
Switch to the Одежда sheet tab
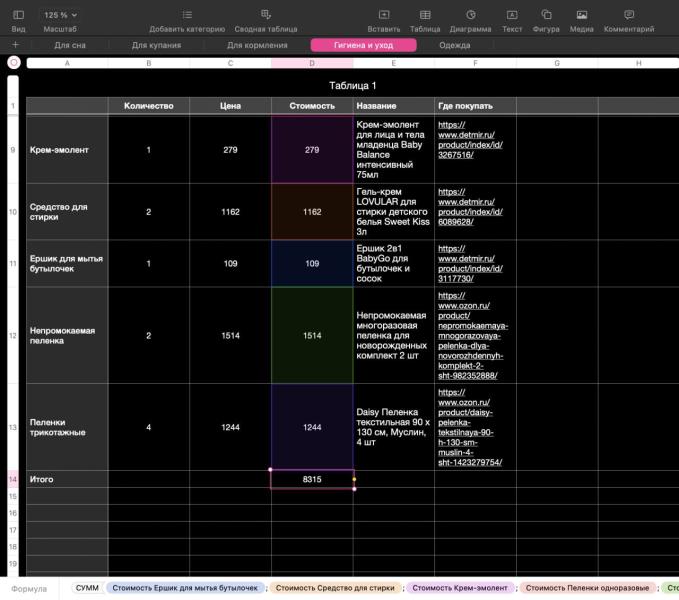tap(454, 45)
